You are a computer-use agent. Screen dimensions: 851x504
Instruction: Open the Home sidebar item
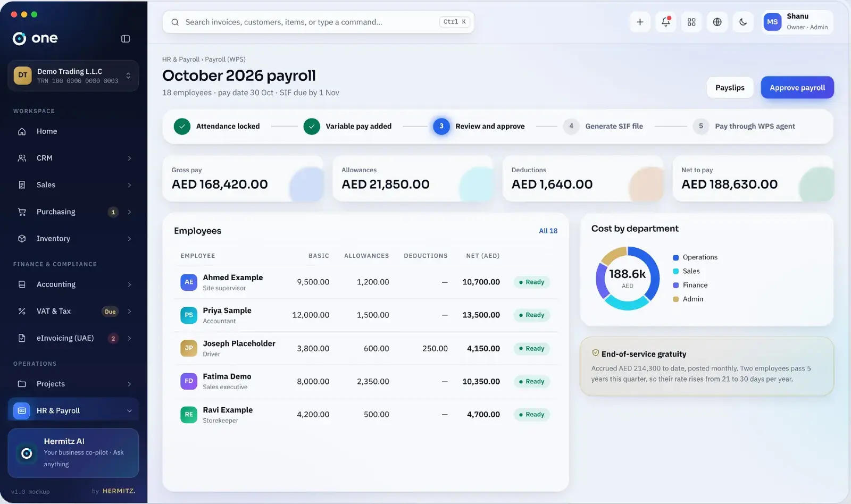pyautogui.click(x=73, y=131)
